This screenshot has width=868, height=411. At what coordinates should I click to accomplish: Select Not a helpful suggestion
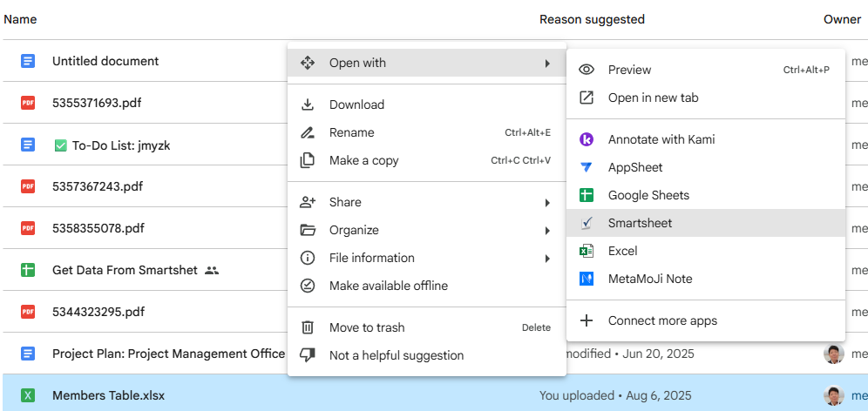[426, 355]
